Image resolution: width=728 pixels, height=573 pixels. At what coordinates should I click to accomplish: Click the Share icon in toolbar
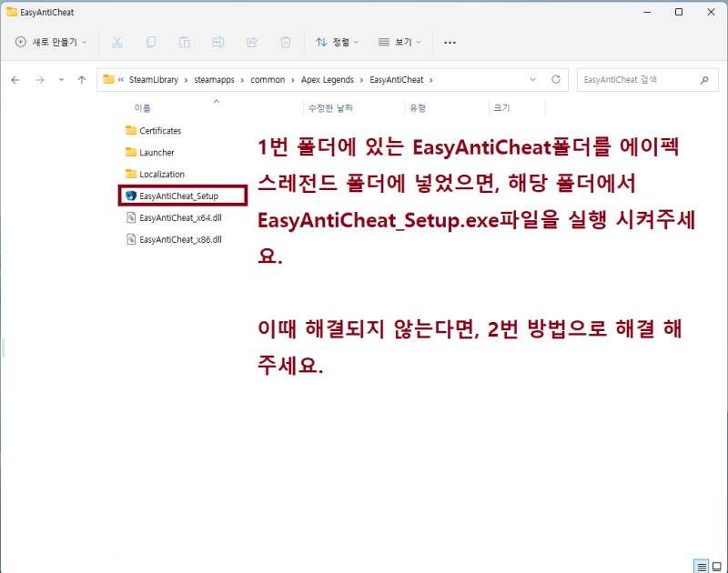(252, 42)
